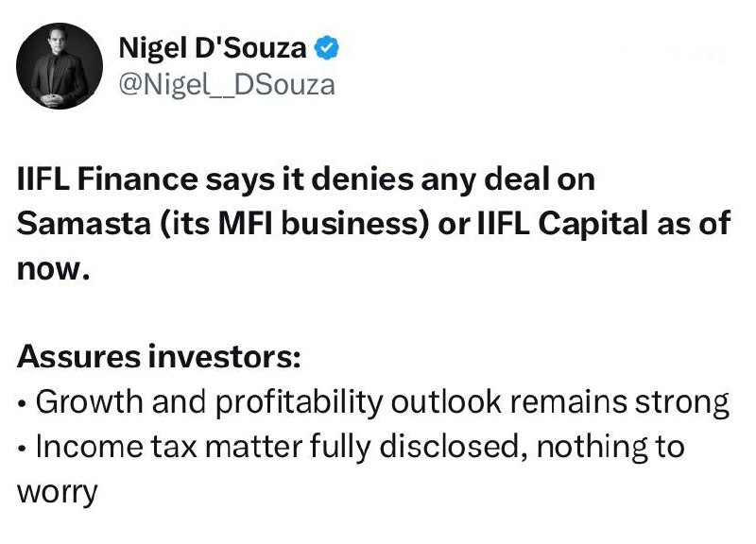This screenshot has height=544, width=756.
Task: Click the word "now." ending first paragraph
Action: (53, 269)
